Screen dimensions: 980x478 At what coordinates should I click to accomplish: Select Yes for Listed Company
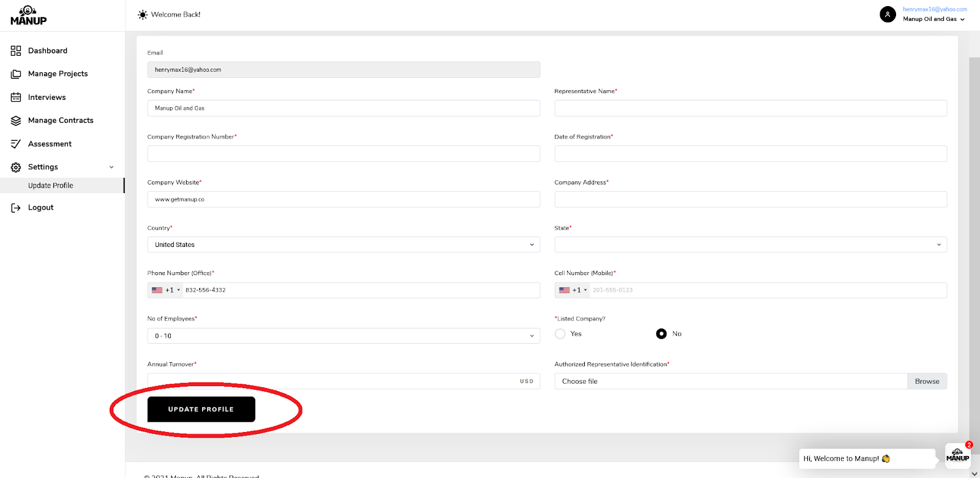point(560,334)
